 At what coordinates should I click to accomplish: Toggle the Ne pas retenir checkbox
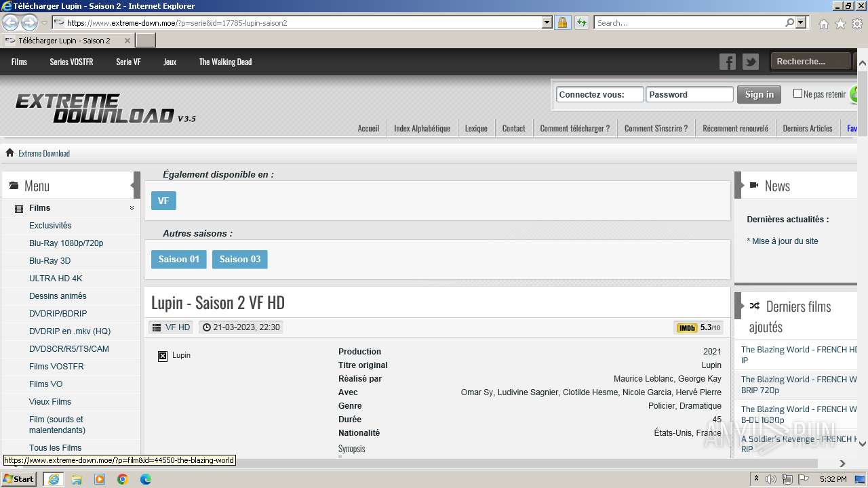click(x=797, y=94)
